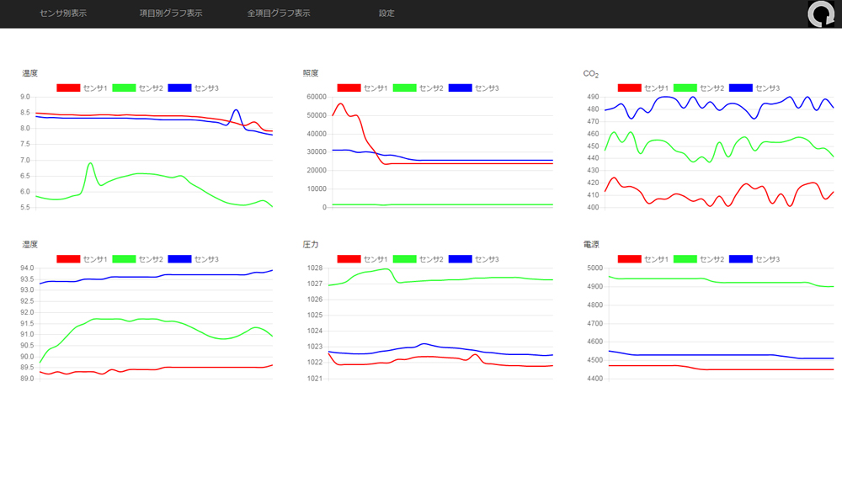
Task: Toggle センサ3 label in the 温度 chart legend
Action: pyautogui.click(x=206, y=88)
